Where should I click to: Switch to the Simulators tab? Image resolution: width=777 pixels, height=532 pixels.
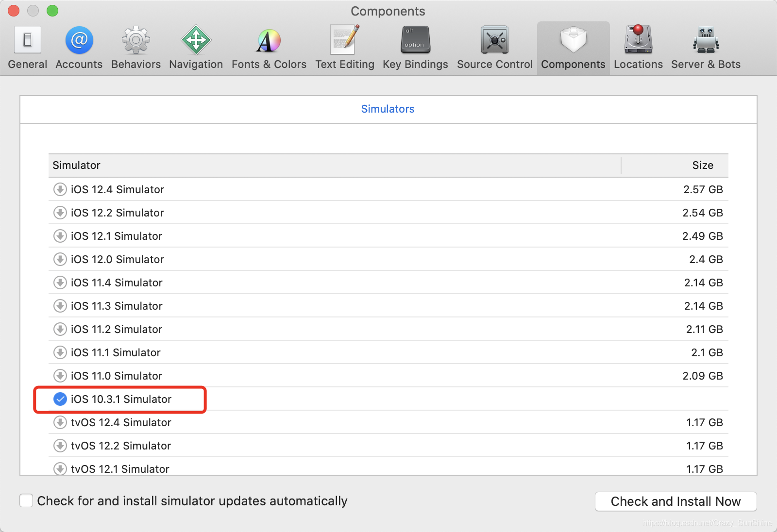coord(388,109)
